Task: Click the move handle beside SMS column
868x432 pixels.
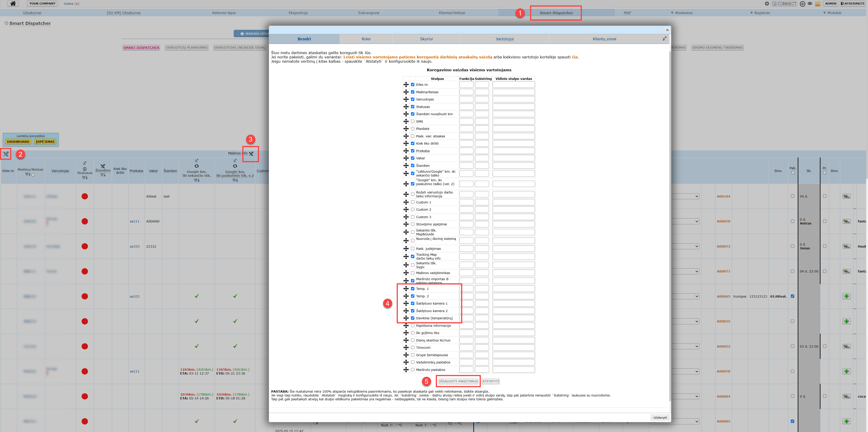Action: tap(406, 121)
